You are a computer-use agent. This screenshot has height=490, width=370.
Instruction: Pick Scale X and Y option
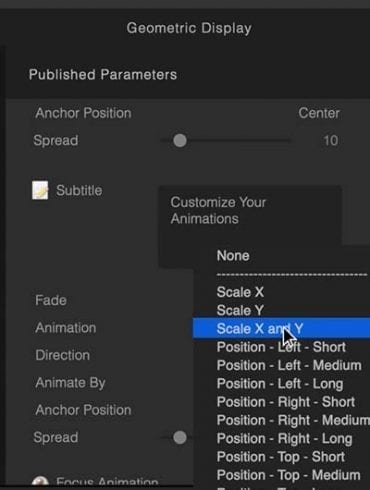[x=281, y=328]
